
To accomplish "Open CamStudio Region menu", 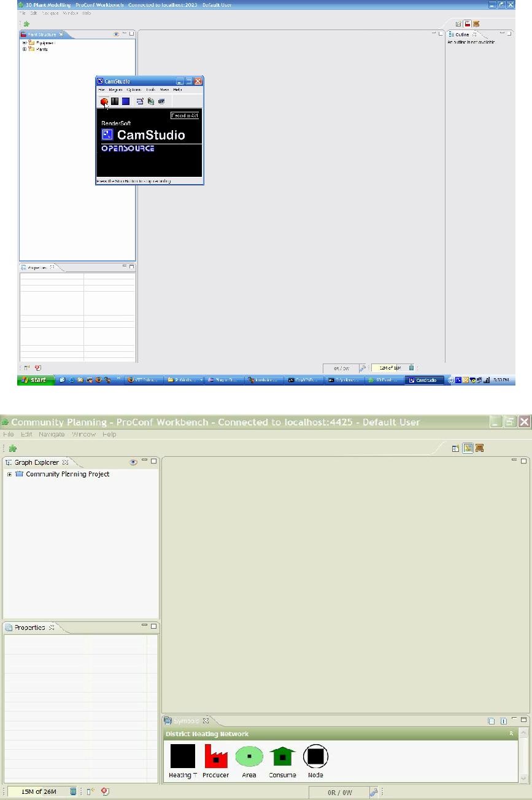I will (x=115, y=90).
